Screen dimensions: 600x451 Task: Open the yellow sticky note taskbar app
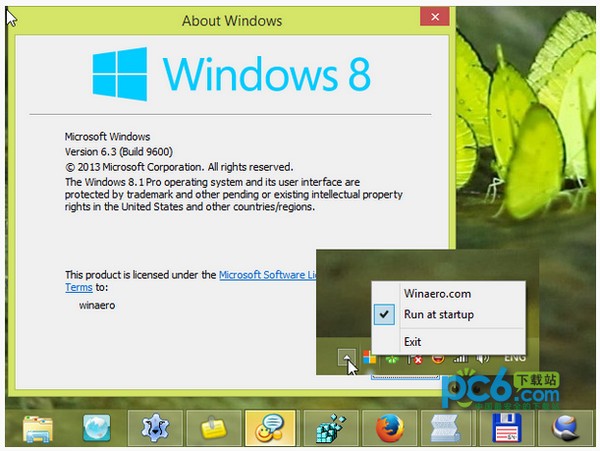[214, 428]
